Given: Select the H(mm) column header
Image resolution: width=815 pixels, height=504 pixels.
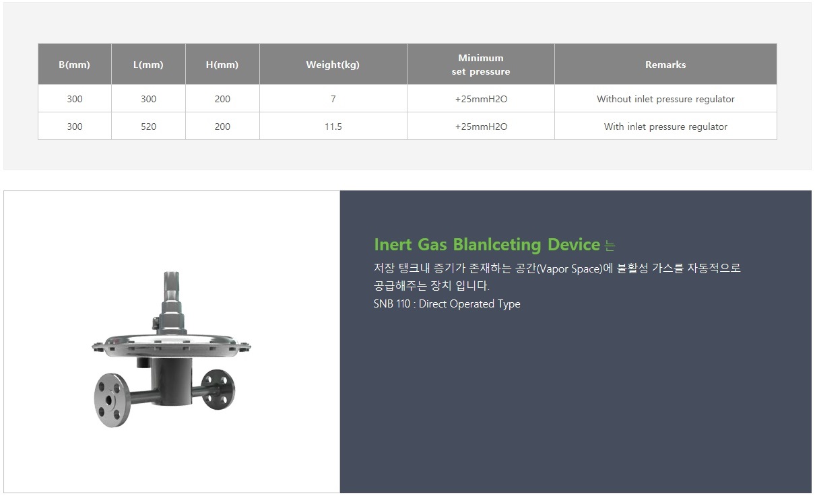Looking at the screenshot, I should pos(222,65).
